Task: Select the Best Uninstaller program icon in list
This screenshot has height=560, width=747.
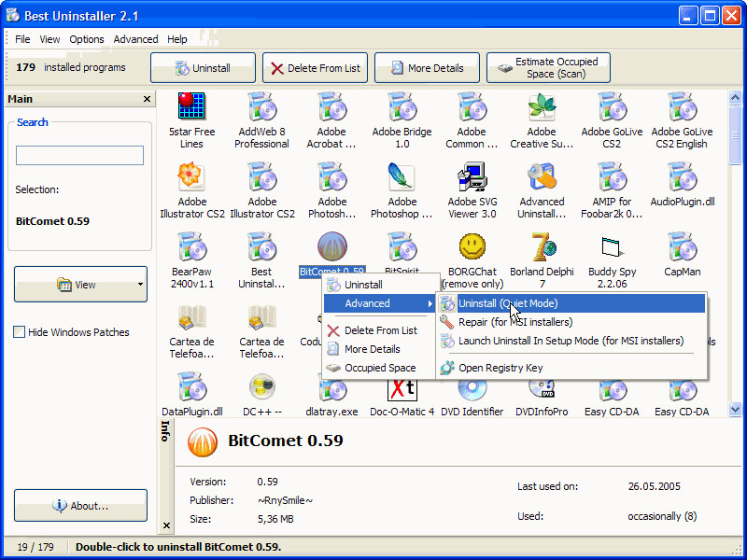Action: (261, 246)
